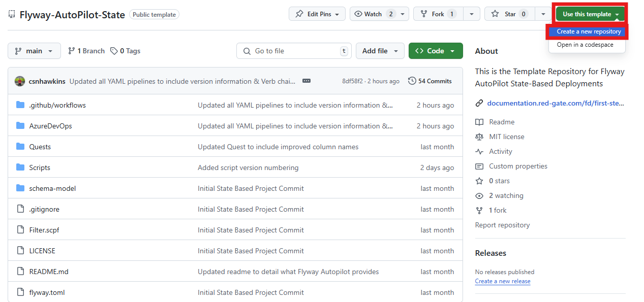Click the .github/workflows folder icon
Image resolution: width=644 pixels, height=302 pixels.
click(20, 105)
